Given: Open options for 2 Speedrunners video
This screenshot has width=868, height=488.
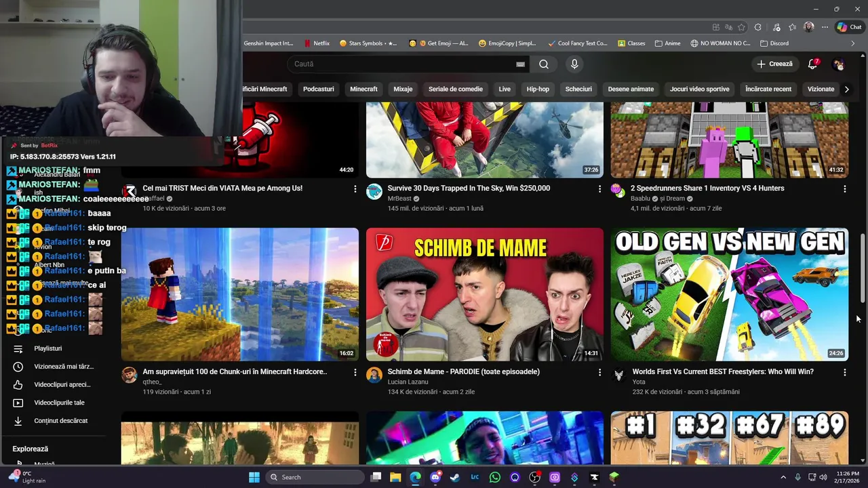Looking at the screenshot, I should click(844, 189).
